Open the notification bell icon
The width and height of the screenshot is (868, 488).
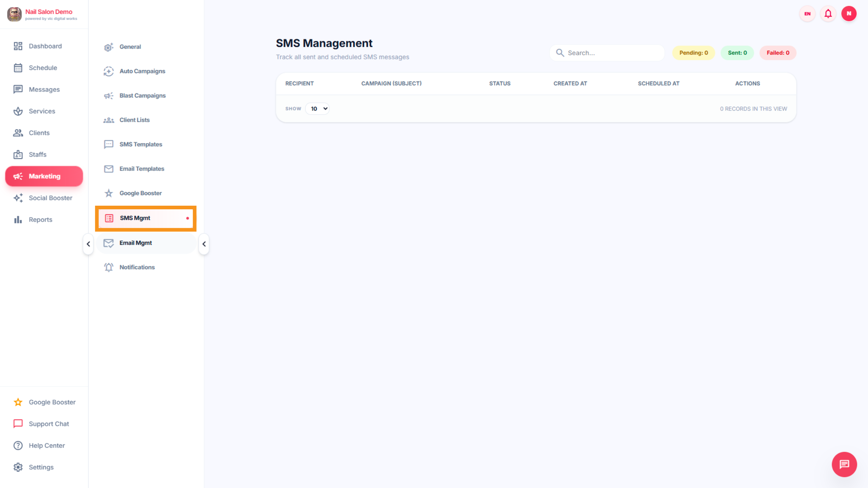pyautogui.click(x=828, y=13)
